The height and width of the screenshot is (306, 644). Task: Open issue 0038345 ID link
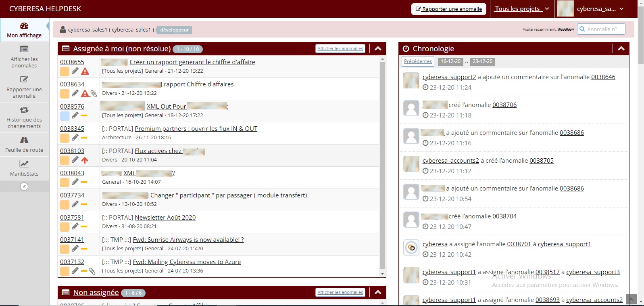point(72,128)
